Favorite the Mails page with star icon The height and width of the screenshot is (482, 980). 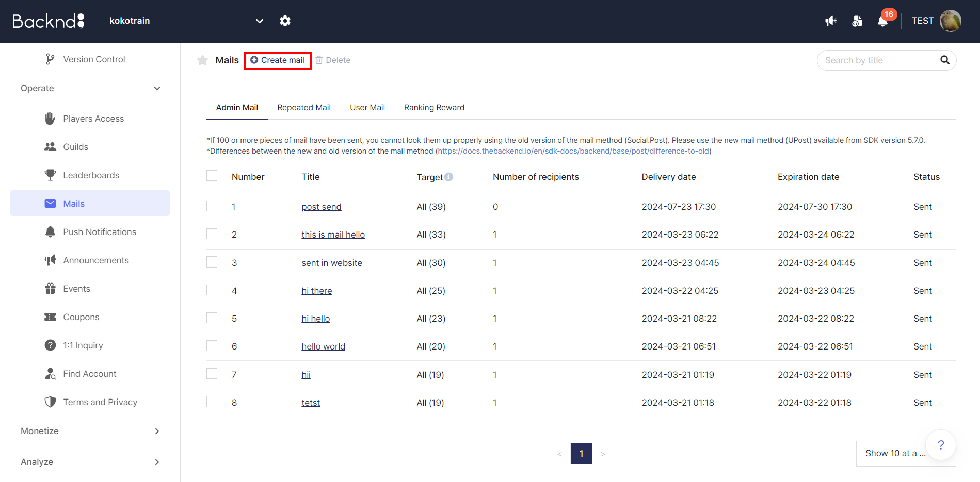pyautogui.click(x=202, y=60)
